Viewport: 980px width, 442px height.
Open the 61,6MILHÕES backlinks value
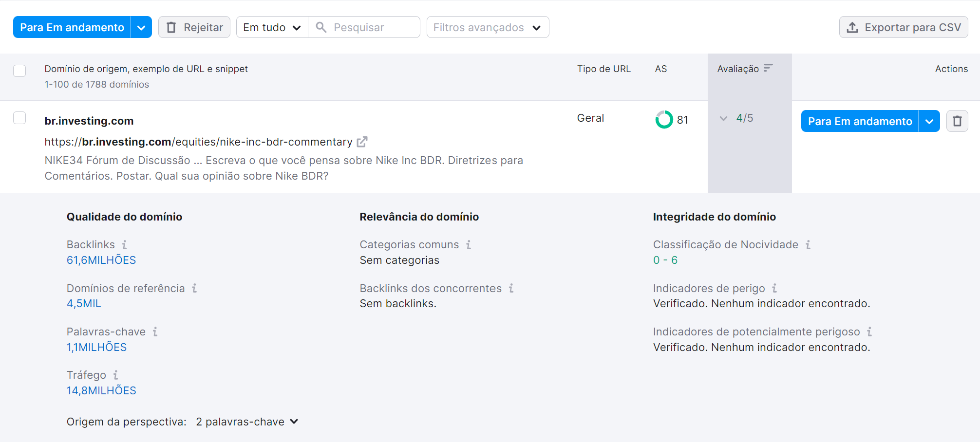point(101,260)
